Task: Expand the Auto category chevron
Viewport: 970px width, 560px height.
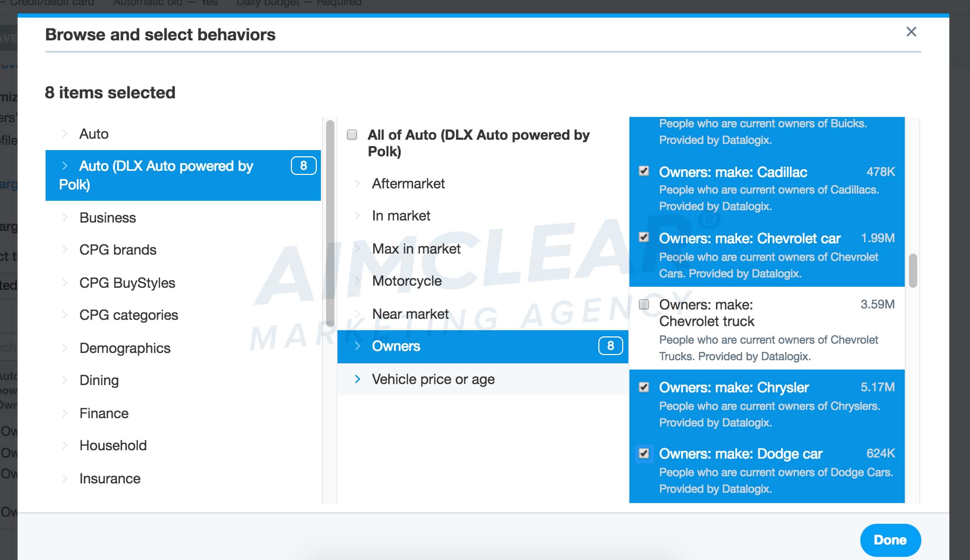Action: [x=65, y=134]
